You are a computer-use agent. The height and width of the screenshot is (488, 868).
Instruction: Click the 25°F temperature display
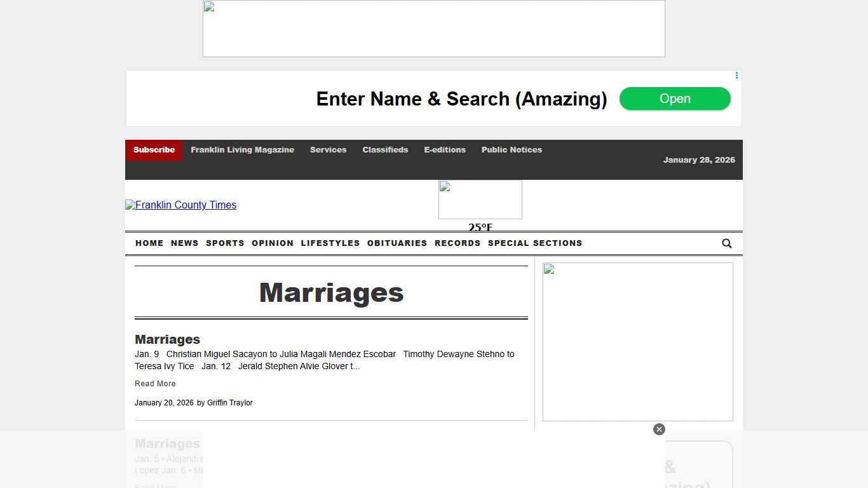click(x=480, y=227)
